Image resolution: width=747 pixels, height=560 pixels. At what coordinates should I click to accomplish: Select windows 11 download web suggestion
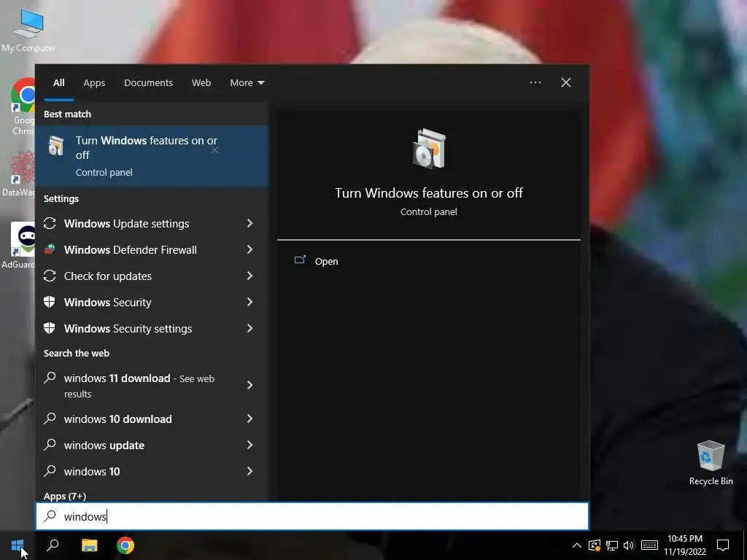tap(138, 385)
